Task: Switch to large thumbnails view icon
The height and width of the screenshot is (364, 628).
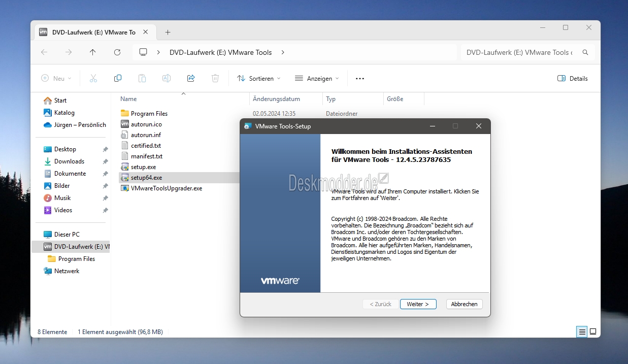Action: click(x=592, y=332)
